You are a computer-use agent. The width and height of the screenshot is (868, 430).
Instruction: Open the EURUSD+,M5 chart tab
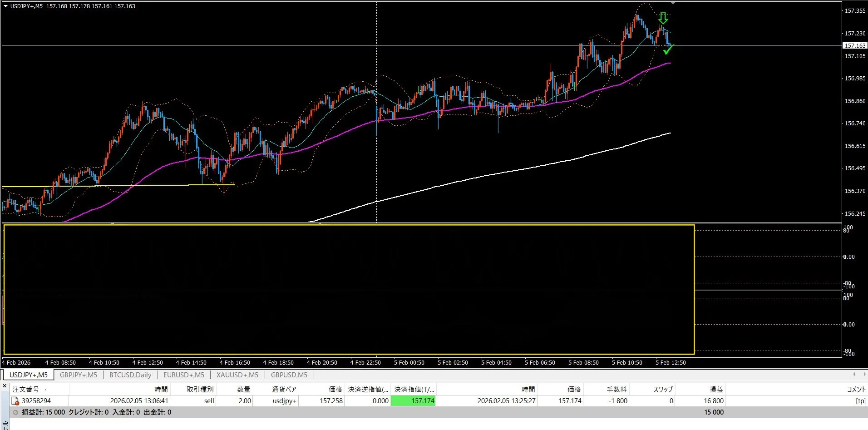[x=184, y=375]
